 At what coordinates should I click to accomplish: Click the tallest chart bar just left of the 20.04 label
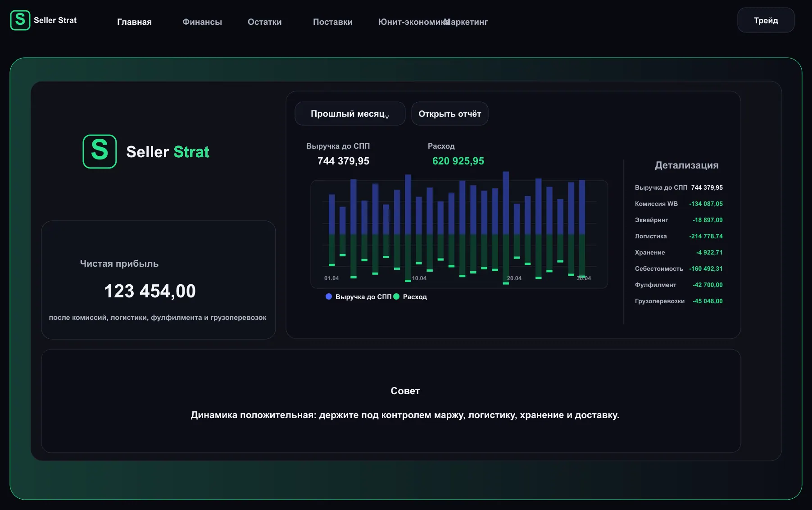click(x=506, y=228)
